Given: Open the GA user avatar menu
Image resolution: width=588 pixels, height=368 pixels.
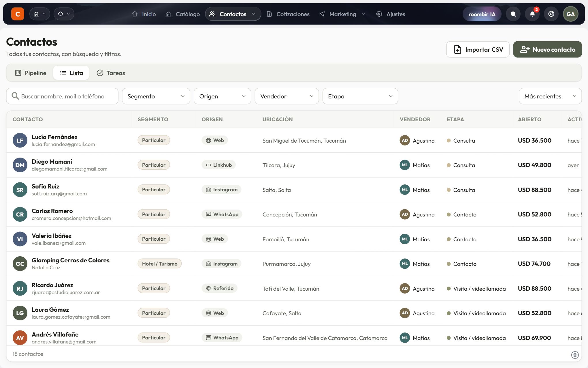Looking at the screenshot, I should pos(571,14).
